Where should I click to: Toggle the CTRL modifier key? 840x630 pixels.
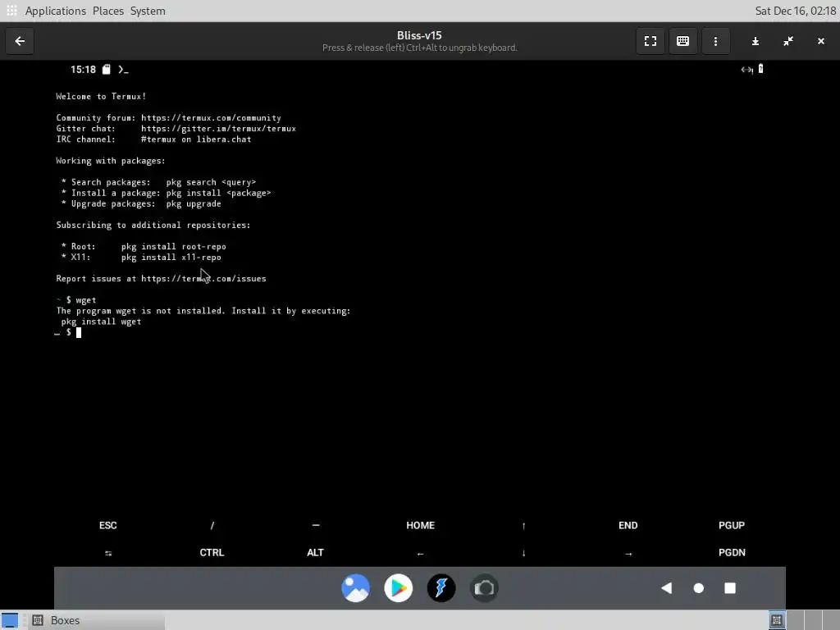[x=212, y=552]
